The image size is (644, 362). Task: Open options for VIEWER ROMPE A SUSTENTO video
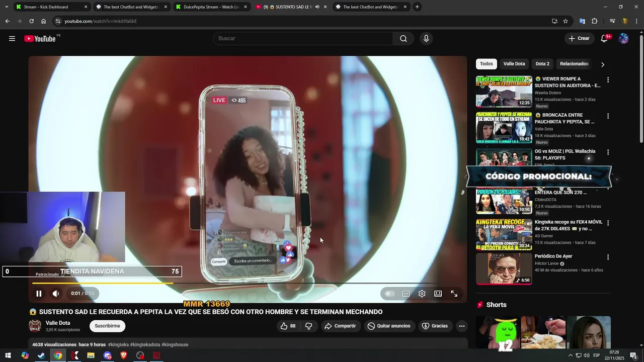pos(608,80)
